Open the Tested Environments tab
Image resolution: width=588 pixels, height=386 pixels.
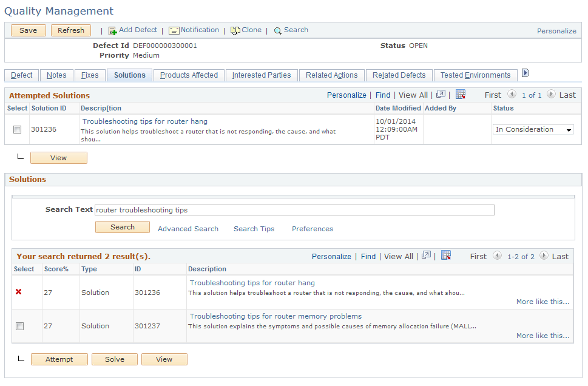pyautogui.click(x=475, y=75)
